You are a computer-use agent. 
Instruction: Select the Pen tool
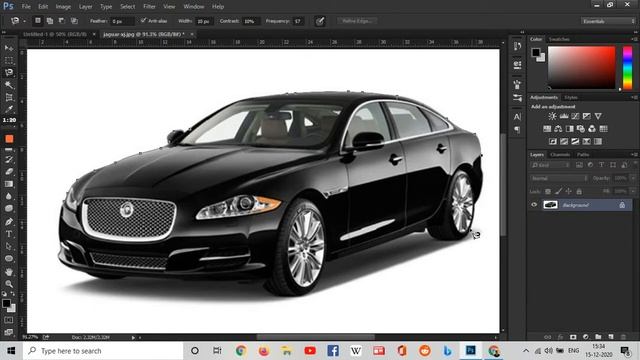tap(9, 222)
